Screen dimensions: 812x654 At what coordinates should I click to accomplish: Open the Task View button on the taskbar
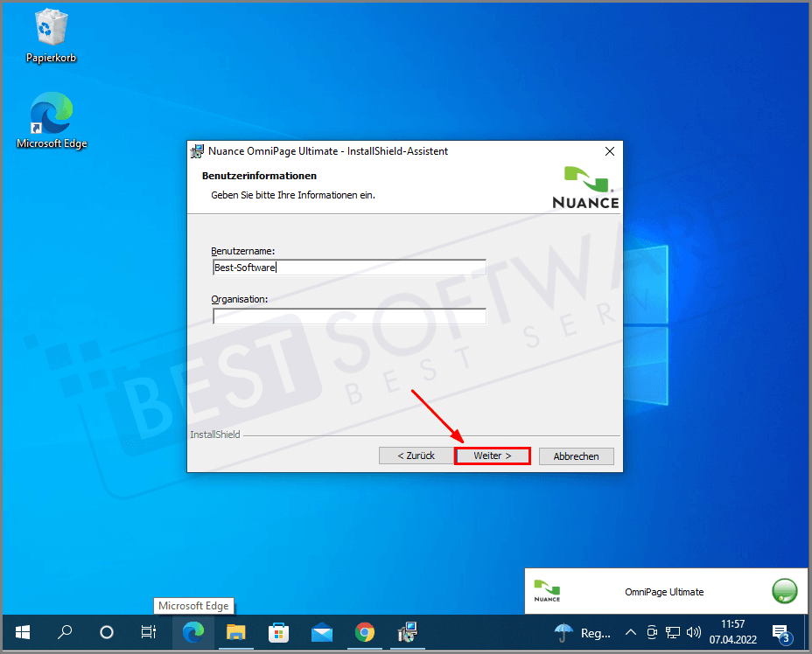pos(150,632)
